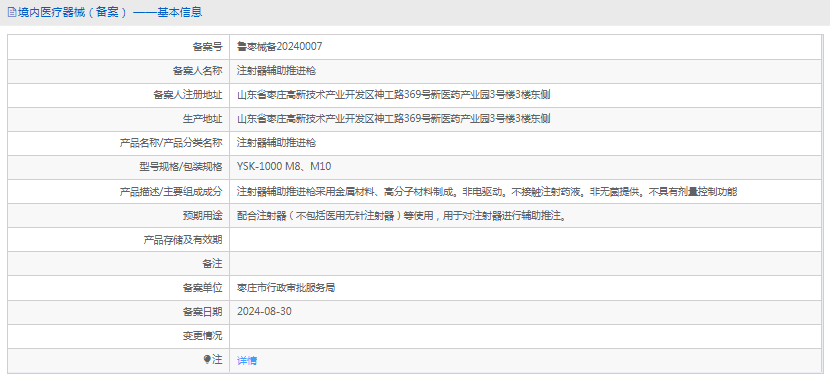Select the value 枣庄市行政审批服务局
The width and height of the screenshot is (830, 378).
pos(286,287)
